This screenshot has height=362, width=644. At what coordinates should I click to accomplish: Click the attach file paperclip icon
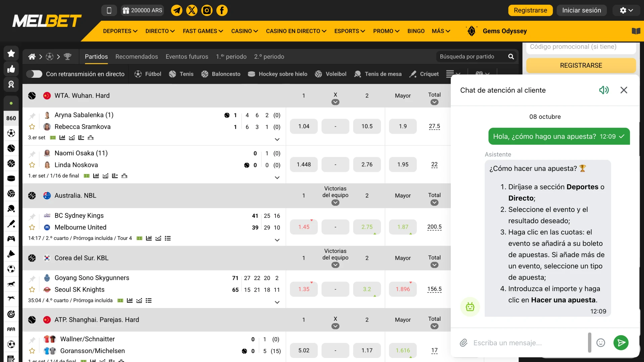pos(464,343)
